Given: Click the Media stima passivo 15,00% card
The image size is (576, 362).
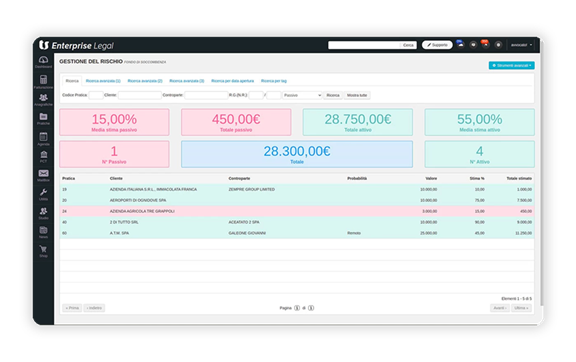Looking at the screenshot, I should point(114,122).
